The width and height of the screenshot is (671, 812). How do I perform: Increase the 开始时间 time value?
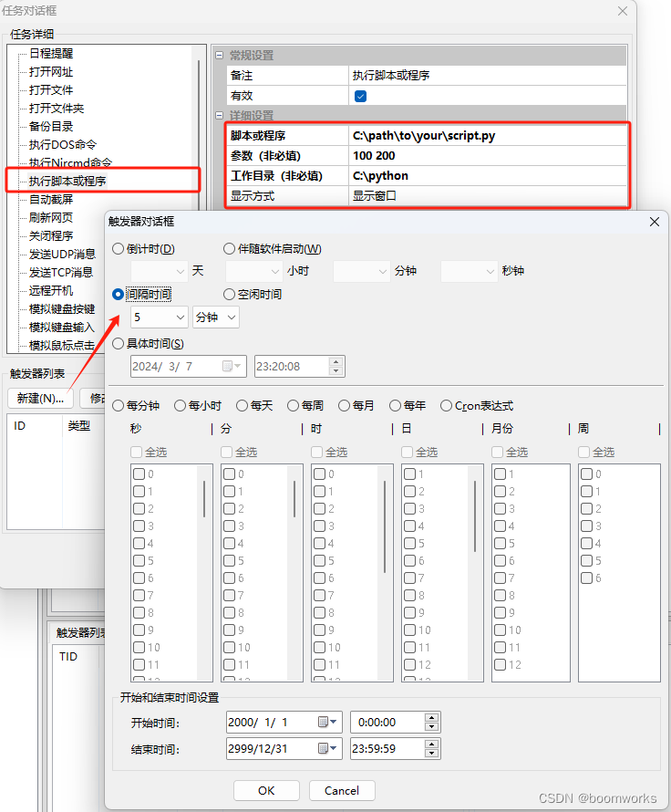click(431, 718)
